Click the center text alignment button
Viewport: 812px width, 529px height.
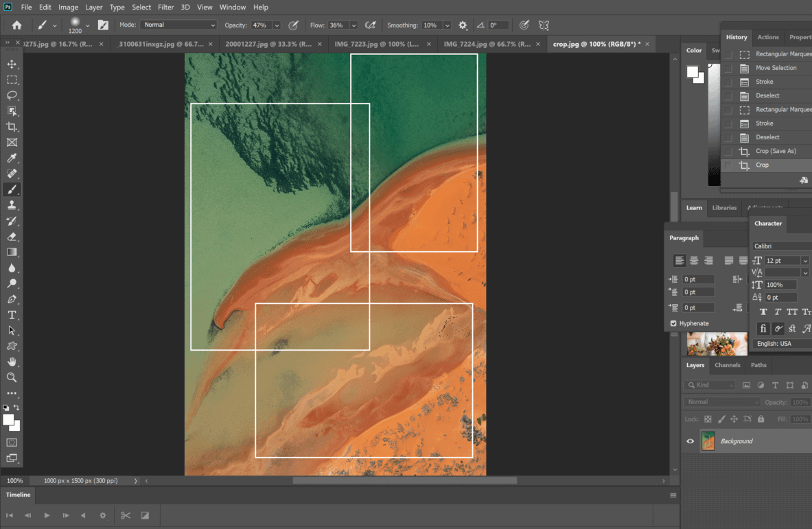(693, 260)
